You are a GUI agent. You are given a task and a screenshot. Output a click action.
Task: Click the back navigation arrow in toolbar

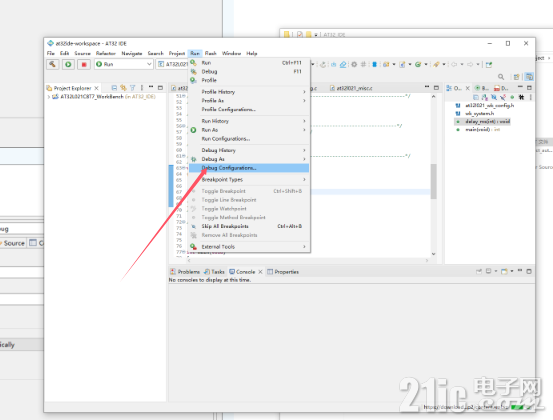point(454,64)
